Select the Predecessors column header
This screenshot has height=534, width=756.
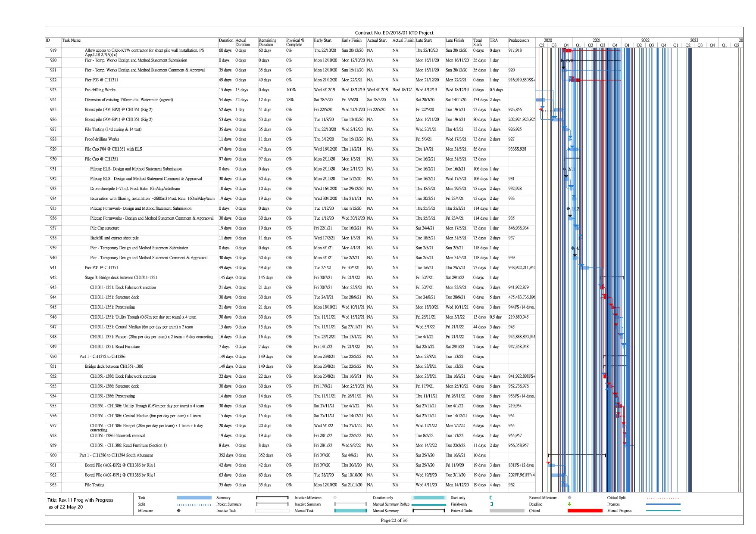519,40
